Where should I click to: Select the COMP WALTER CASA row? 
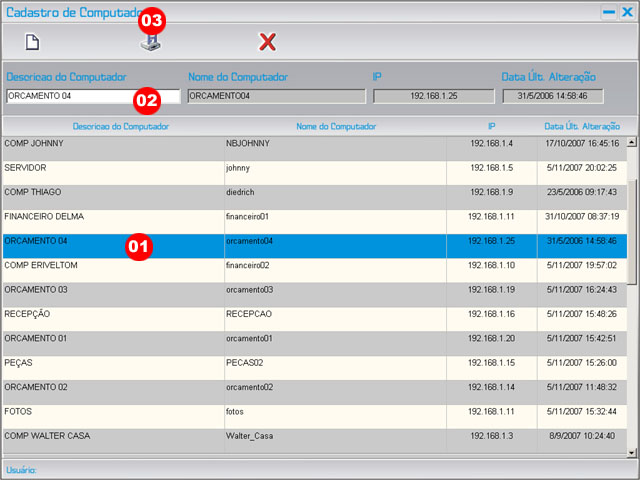click(x=110, y=436)
